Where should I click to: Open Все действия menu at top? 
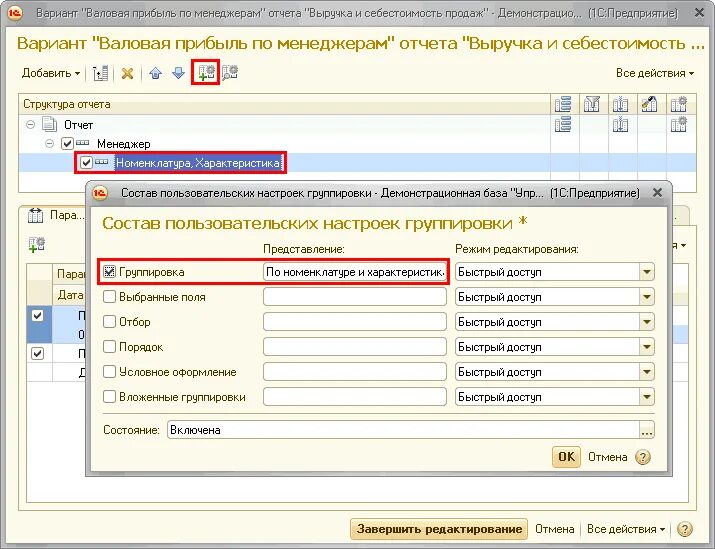[x=655, y=73]
